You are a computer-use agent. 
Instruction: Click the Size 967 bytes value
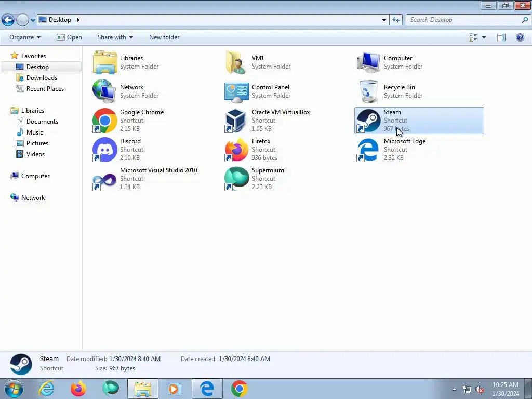pyautogui.click(x=122, y=368)
